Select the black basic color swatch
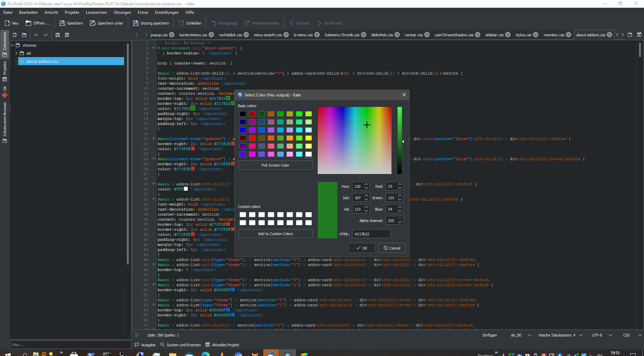Image resolution: width=644 pixels, height=356 pixels. pyautogui.click(x=243, y=114)
